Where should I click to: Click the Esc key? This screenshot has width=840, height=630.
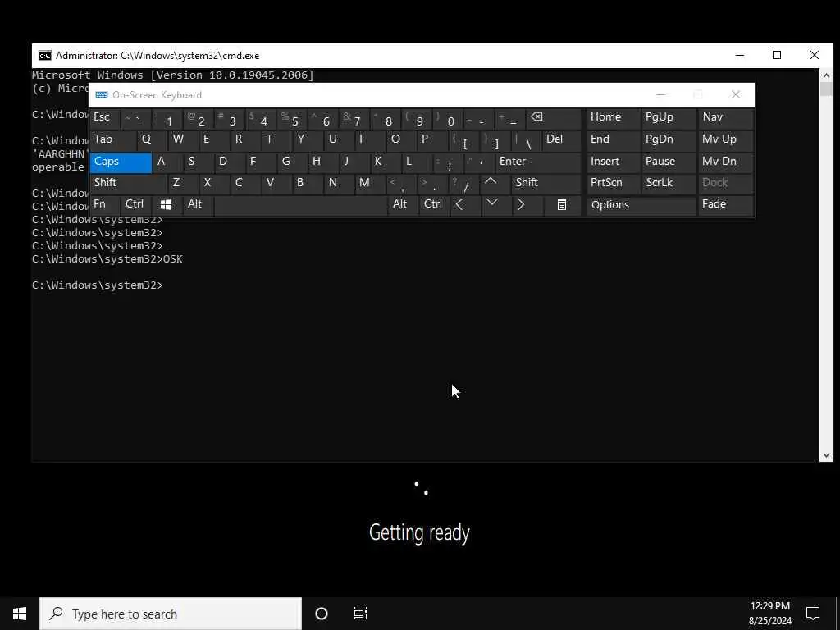tap(104, 118)
